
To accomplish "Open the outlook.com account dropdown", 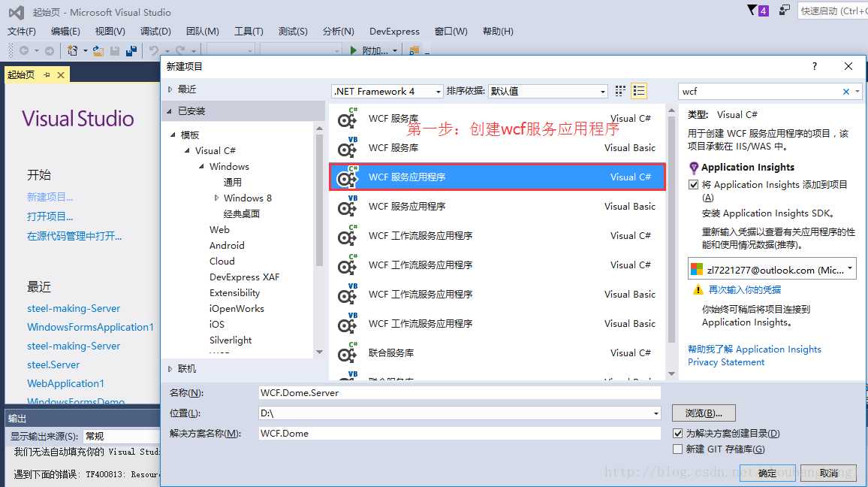I will (x=772, y=270).
